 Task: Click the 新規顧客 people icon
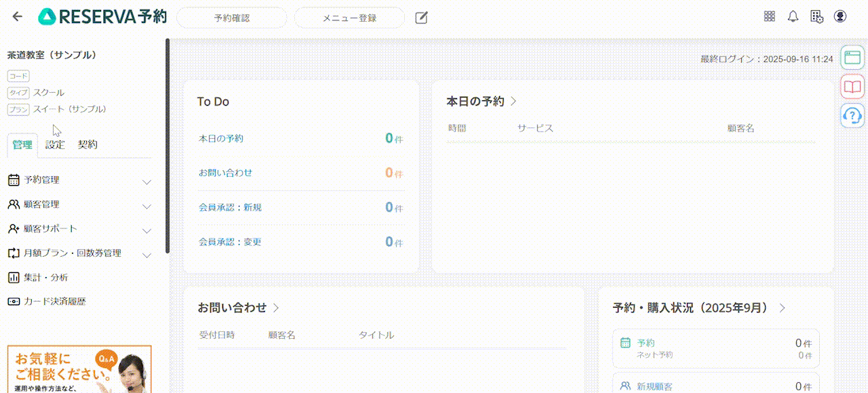click(x=625, y=386)
